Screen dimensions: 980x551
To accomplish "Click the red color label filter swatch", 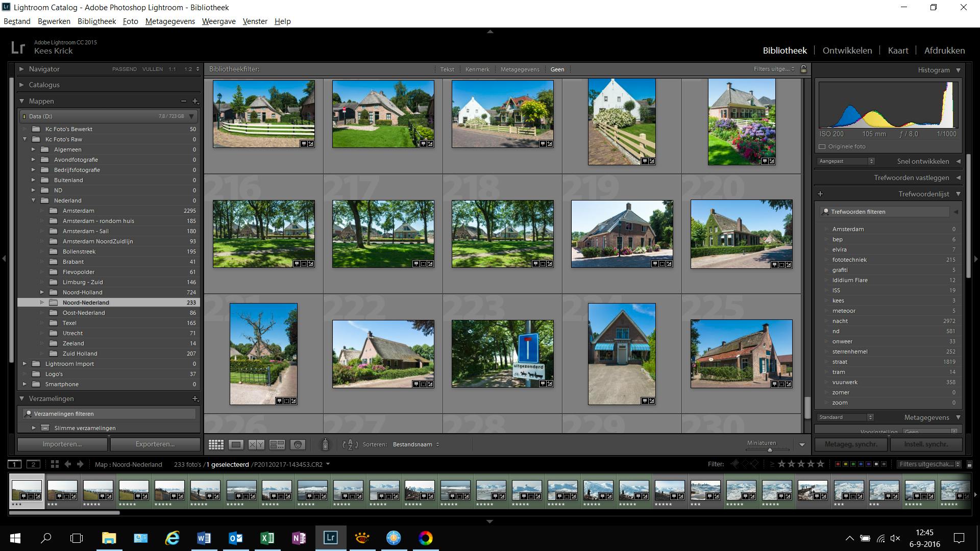I will pyautogui.click(x=838, y=464).
